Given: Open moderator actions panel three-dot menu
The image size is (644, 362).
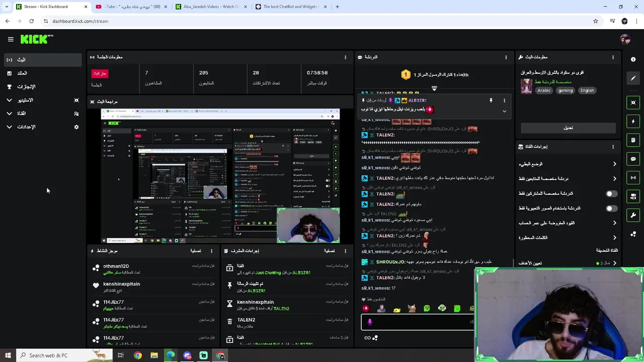Looking at the screenshot, I should (x=345, y=251).
